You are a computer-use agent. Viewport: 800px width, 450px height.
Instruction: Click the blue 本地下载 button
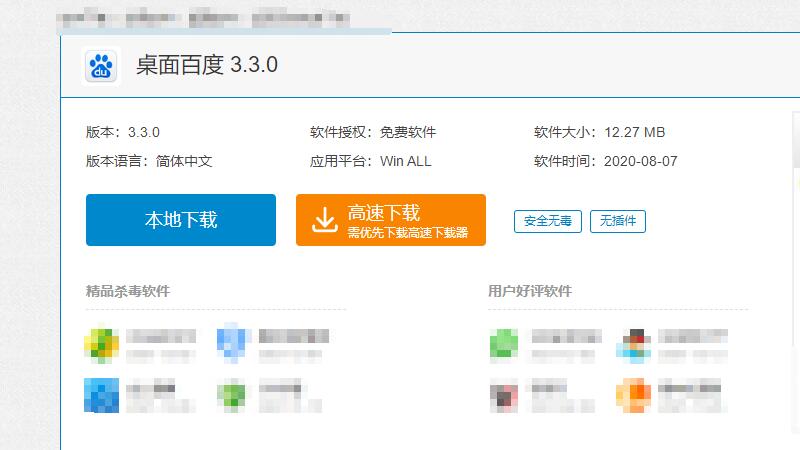pos(181,220)
